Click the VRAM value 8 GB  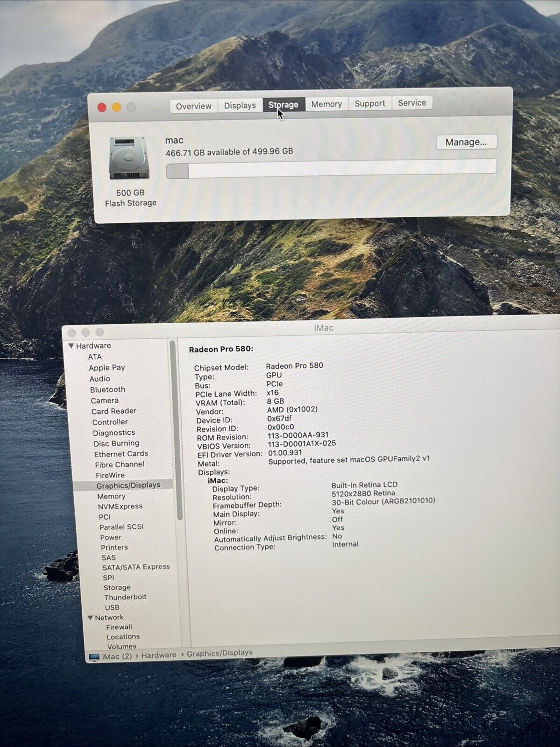click(x=276, y=401)
